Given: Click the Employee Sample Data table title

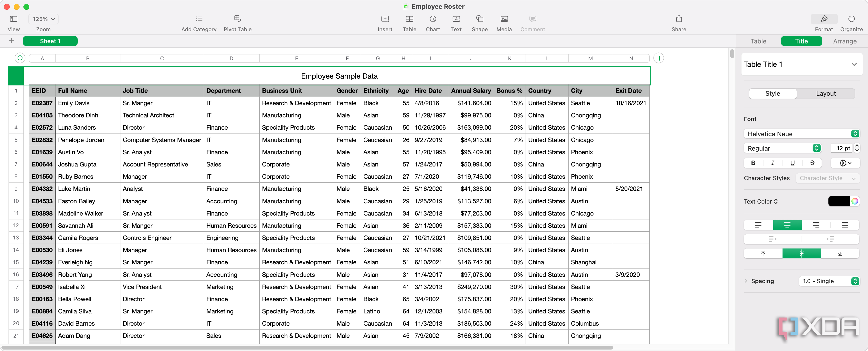Looking at the screenshot, I should pos(339,76).
